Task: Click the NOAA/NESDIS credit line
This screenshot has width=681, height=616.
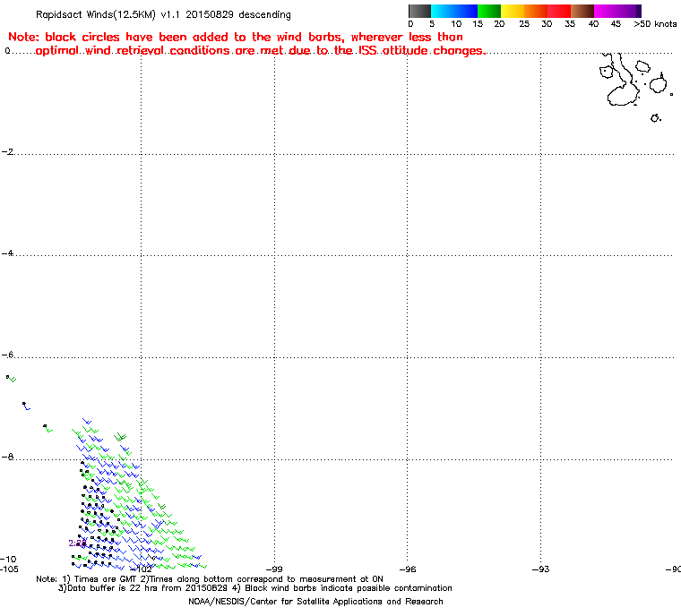Action: click(x=315, y=602)
